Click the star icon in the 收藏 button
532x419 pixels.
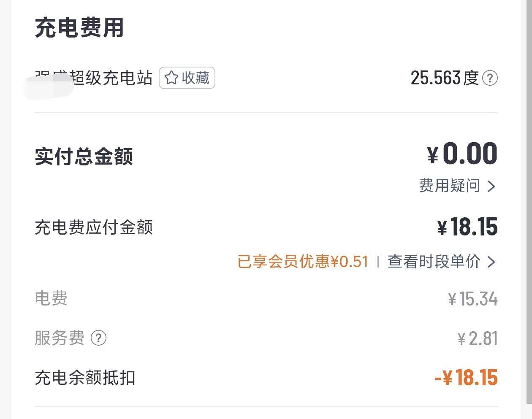[171, 78]
